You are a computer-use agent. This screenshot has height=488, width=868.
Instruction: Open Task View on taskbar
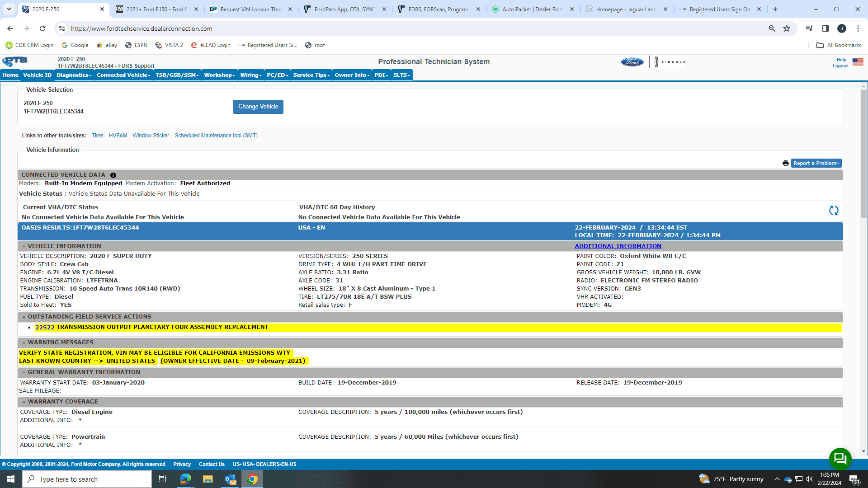pos(163,479)
